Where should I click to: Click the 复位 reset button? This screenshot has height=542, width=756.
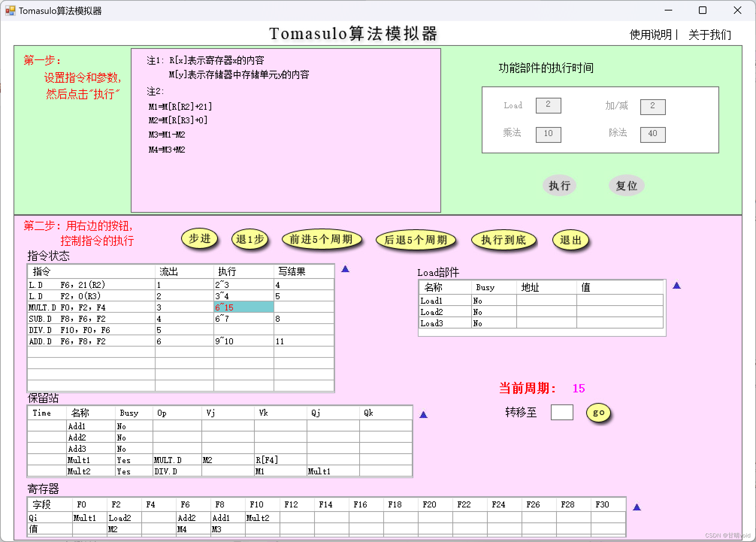pos(626,186)
